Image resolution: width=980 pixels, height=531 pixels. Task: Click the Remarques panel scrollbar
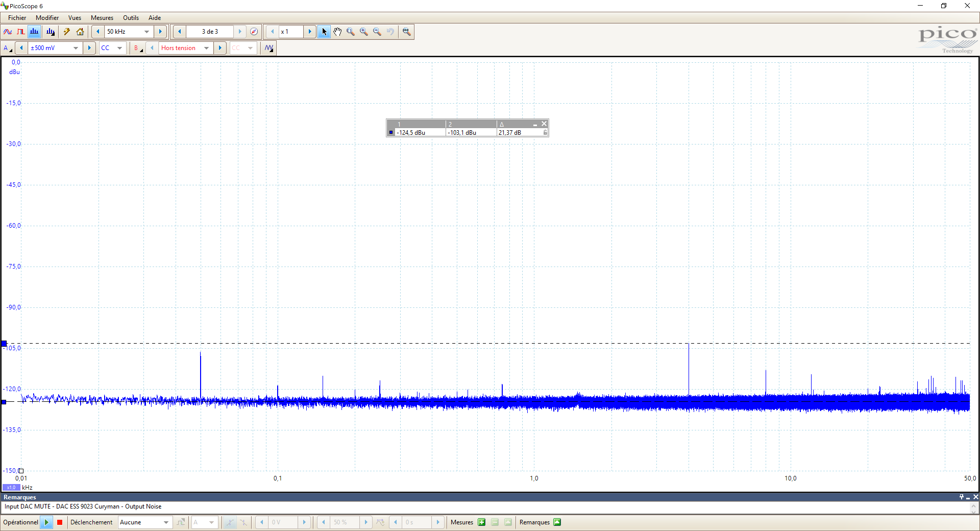(974, 508)
